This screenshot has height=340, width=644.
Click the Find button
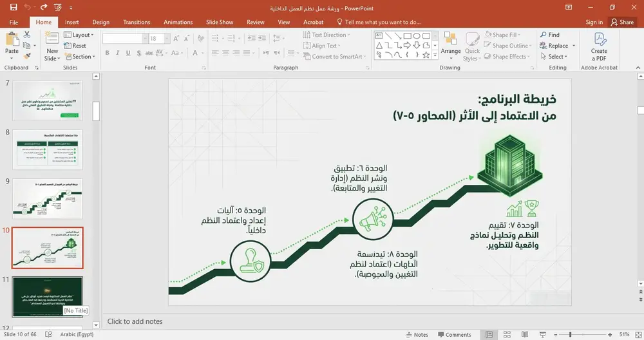550,35
